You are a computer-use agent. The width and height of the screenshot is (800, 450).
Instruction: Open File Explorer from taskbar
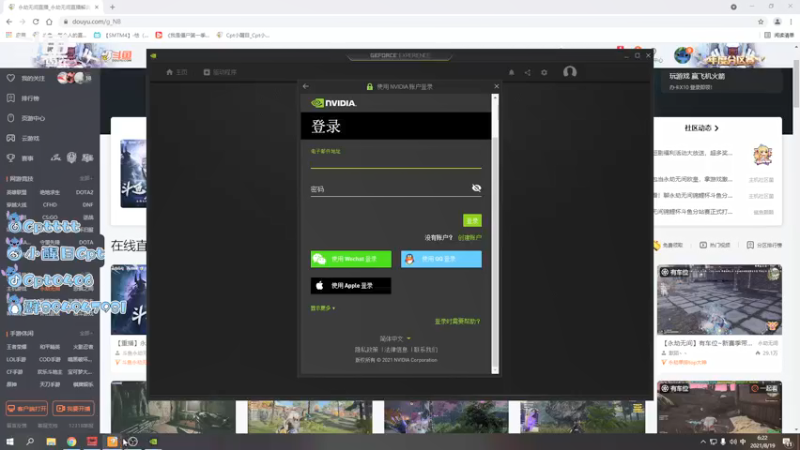tap(51, 441)
